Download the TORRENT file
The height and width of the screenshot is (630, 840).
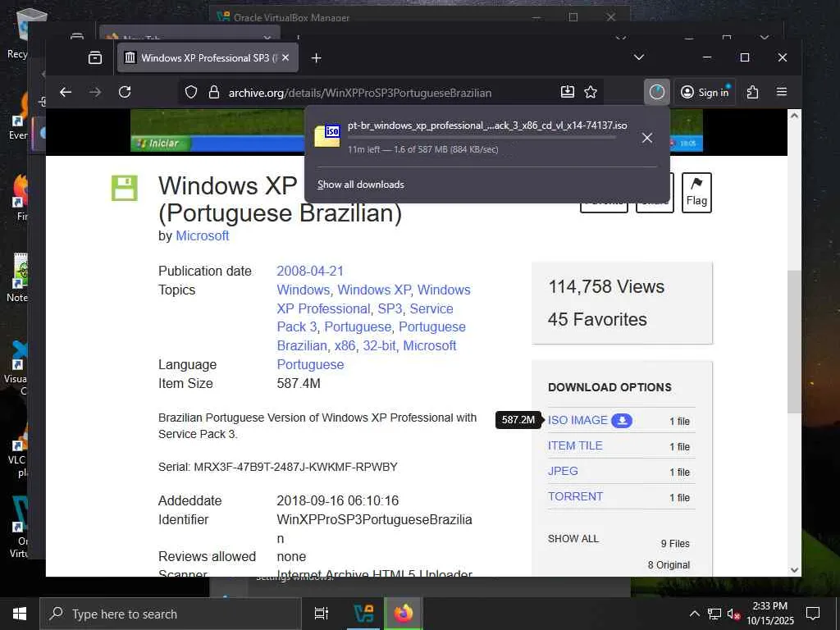575,496
